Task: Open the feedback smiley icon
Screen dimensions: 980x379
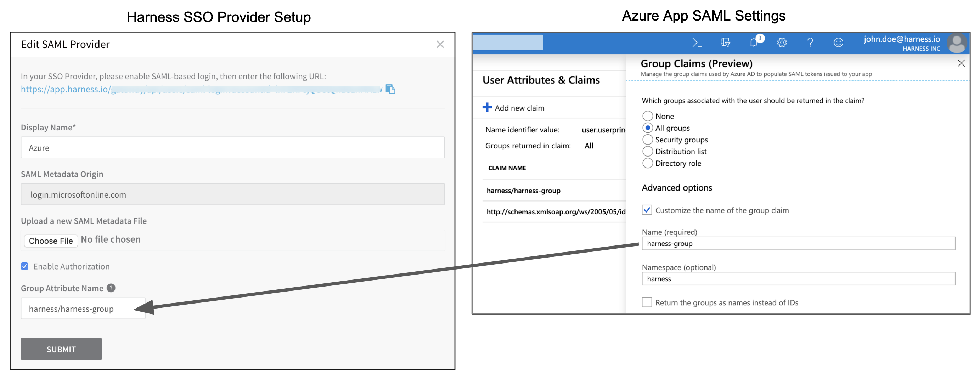Action: coord(838,43)
